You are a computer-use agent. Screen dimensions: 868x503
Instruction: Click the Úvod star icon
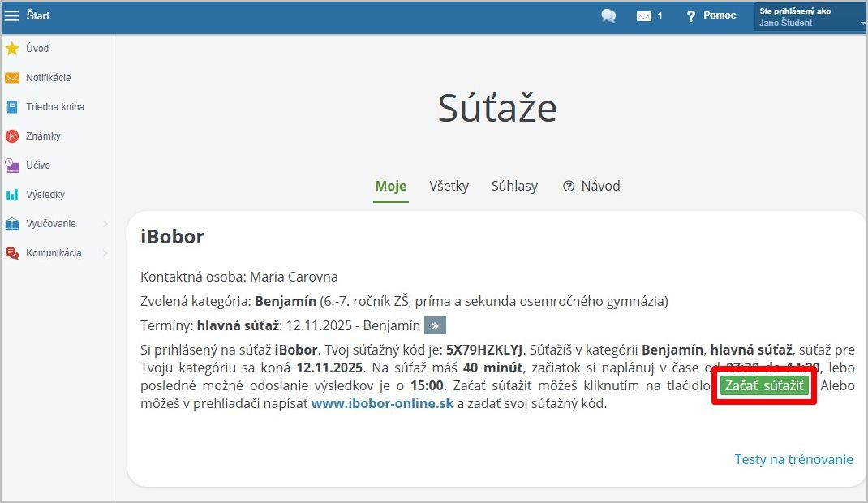click(12, 49)
